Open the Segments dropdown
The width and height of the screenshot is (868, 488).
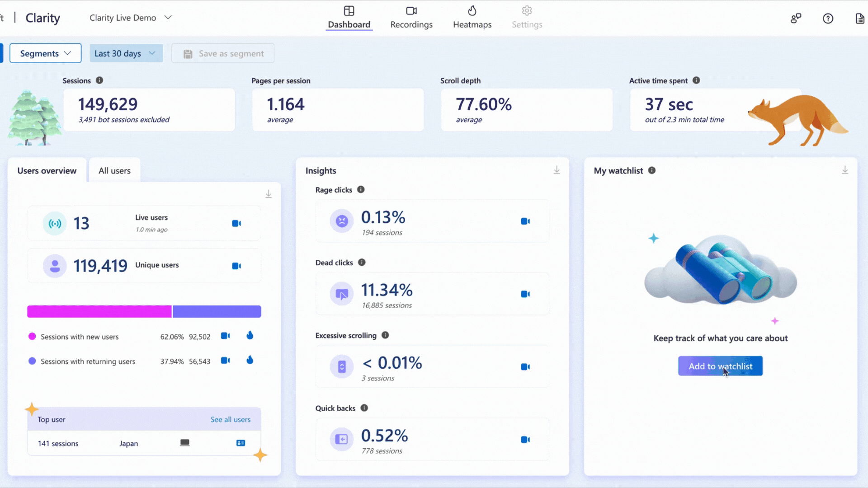(46, 53)
